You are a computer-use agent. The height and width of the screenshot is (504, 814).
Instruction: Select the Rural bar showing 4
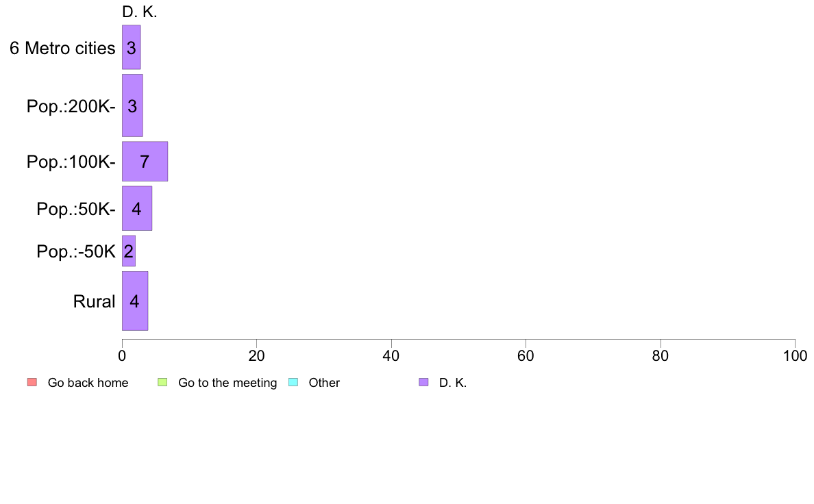coord(135,301)
